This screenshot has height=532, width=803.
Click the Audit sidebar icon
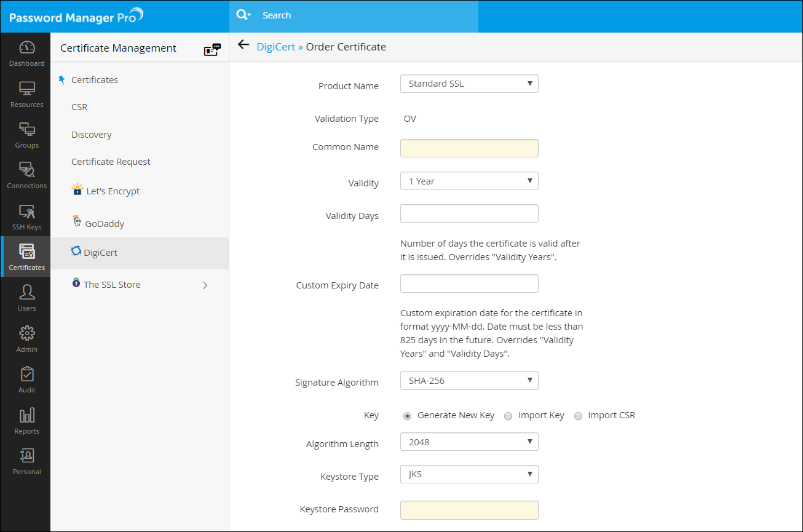click(x=26, y=379)
